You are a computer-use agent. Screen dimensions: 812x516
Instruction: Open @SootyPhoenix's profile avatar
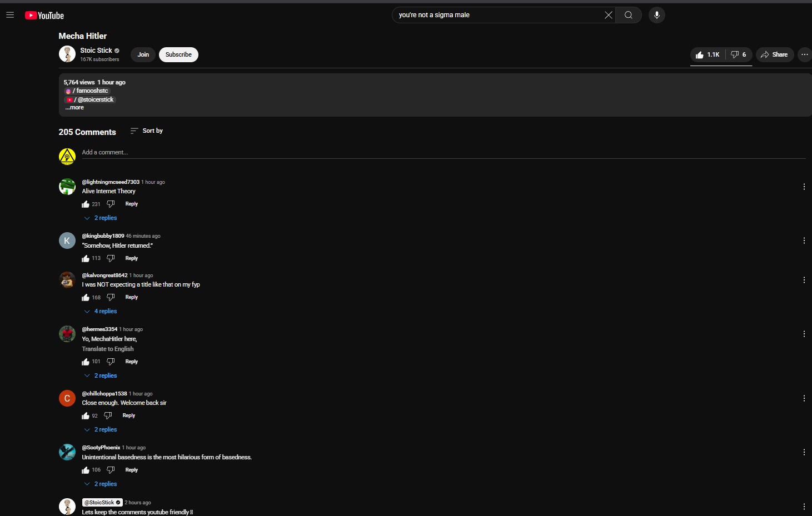tap(67, 452)
